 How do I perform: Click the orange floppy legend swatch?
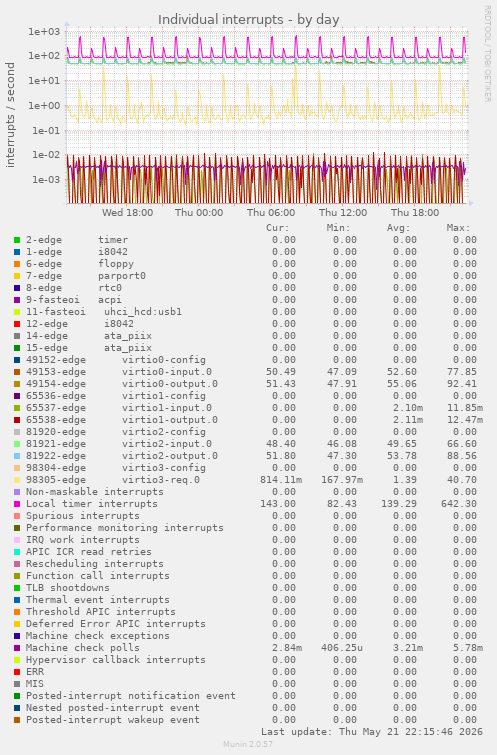17,264
